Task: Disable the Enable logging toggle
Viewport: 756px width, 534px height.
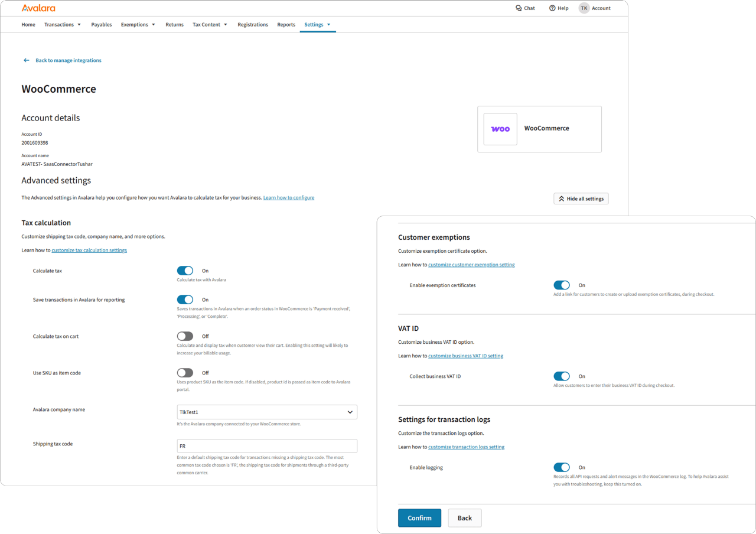Action: coord(562,467)
